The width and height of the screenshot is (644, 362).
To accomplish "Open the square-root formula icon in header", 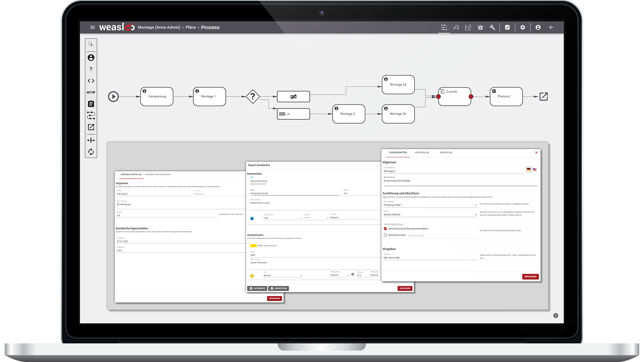I will (x=456, y=27).
